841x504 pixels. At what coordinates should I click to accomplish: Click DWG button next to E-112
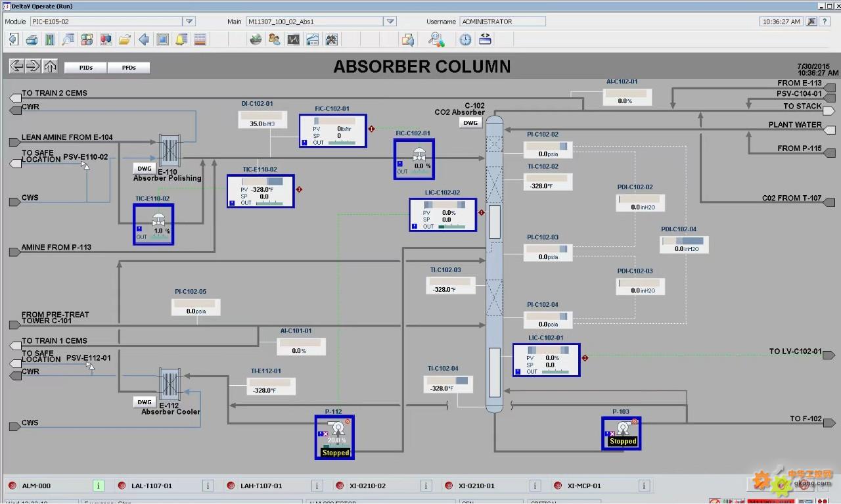pos(144,401)
